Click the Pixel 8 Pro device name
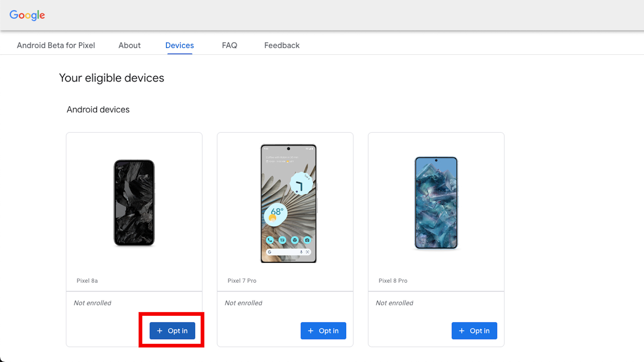This screenshot has height=362, width=644. pyautogui.click(x=393, y=281)
